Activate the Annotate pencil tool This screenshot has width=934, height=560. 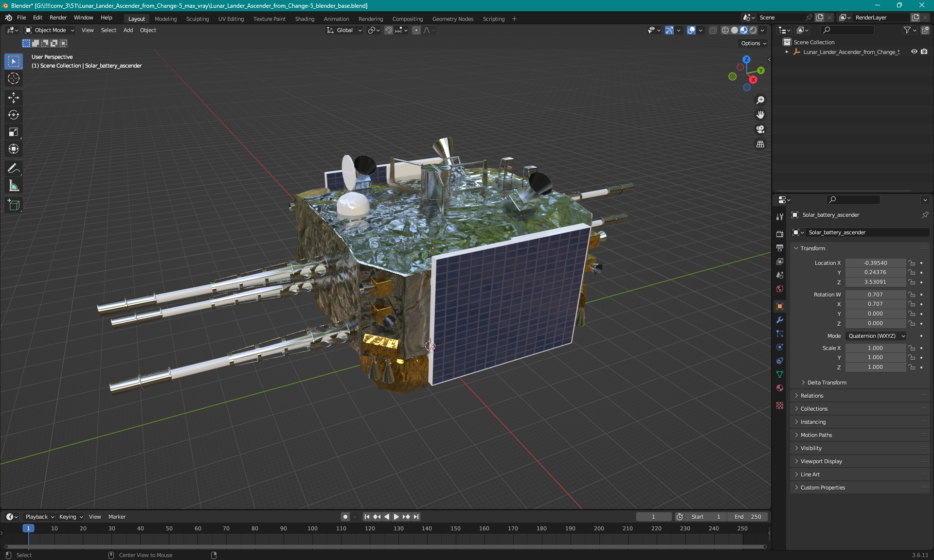[x=14, y=168]
